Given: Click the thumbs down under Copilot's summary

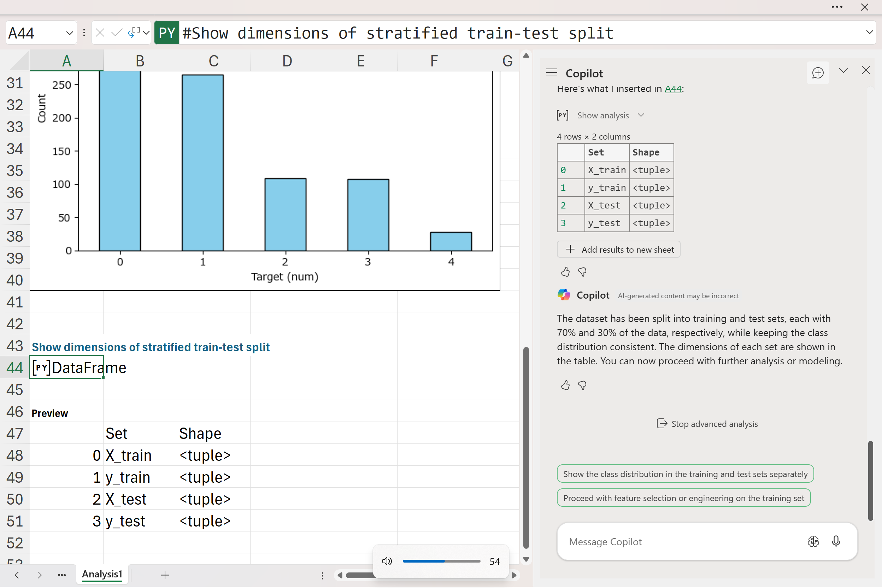Looking at the screenshot, I should (582, 386).
